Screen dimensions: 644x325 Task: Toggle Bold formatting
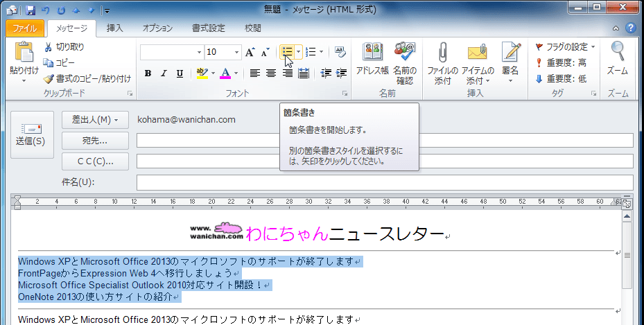pos(148,73)
